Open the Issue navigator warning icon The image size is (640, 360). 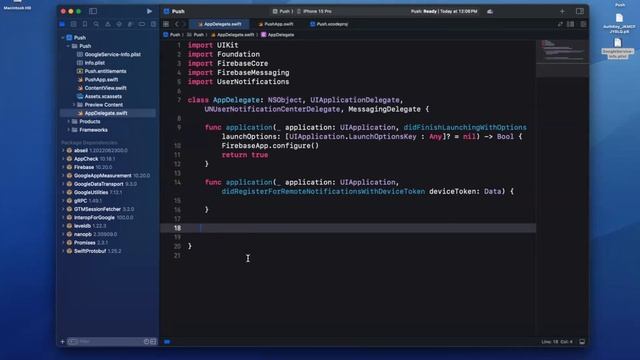(x=108, y=24)
